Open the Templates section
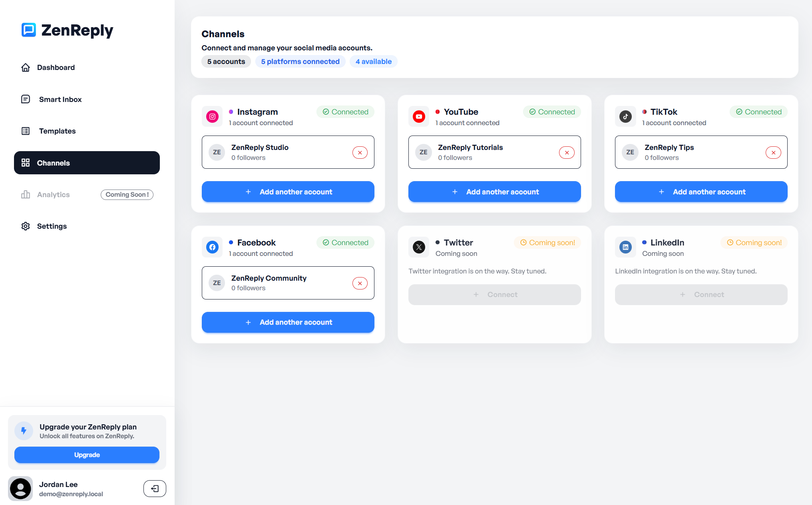The width and height of the screenshot is (812, 505). click(x=57, y=131)
